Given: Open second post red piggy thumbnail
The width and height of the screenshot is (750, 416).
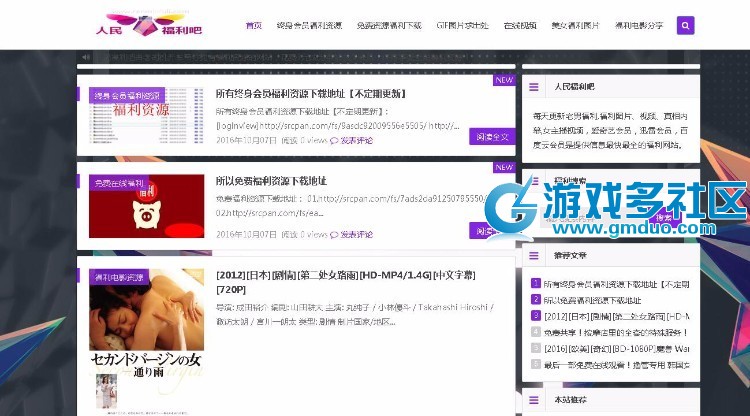Looking at the screenshot, I should 146,206.
